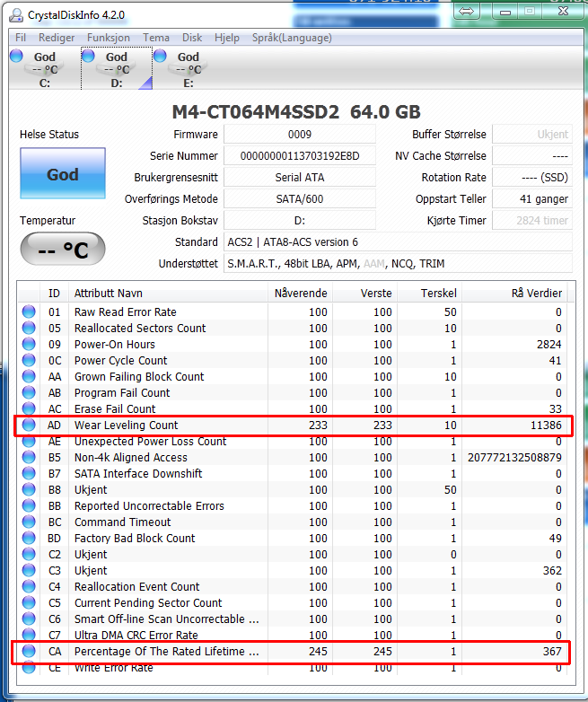588x702 pixels.
Task: Click status orb of Grown Failing Block Count
Action: click(x=29, y=376)
